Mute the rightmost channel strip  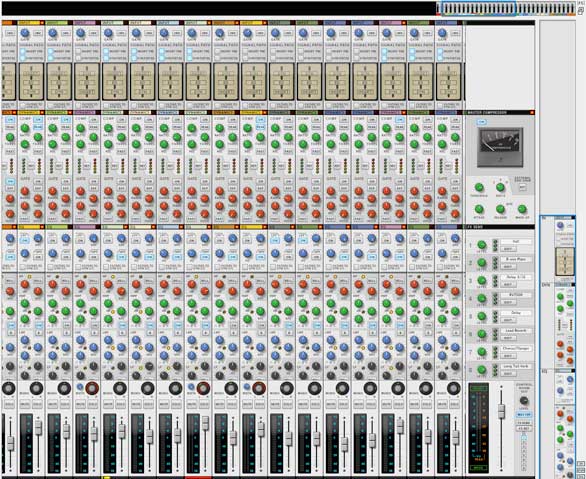point(443,404)
